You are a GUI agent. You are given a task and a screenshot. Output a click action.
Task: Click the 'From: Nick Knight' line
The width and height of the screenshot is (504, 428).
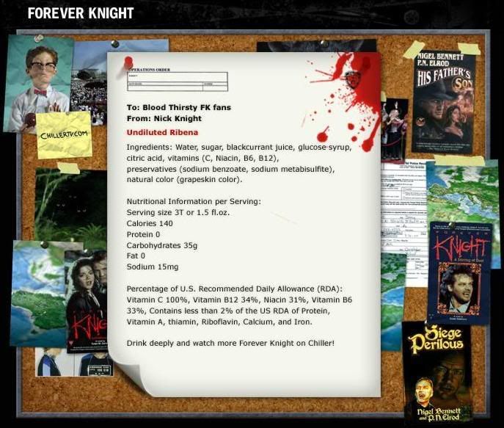click(164, 118)
